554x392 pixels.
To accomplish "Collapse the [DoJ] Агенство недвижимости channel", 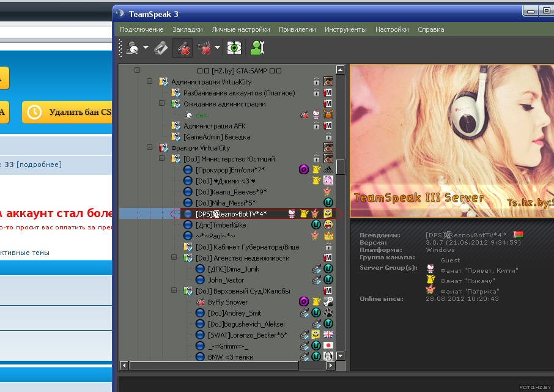I will tap(174, 257).
